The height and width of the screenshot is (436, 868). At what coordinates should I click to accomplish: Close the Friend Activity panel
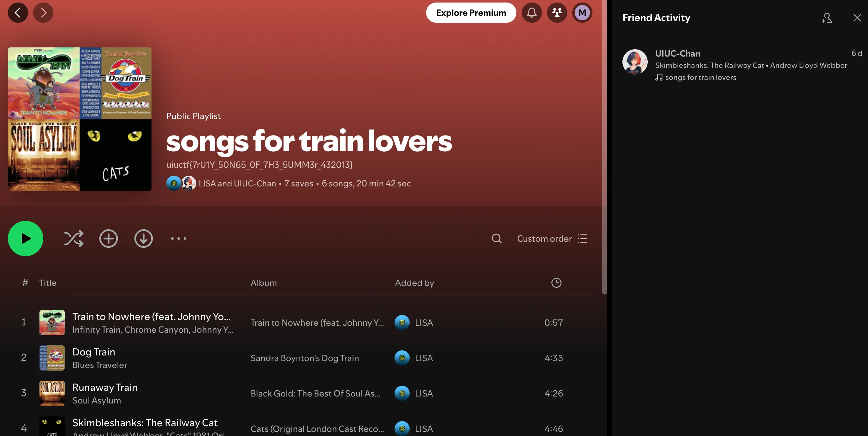click(857, 18)
